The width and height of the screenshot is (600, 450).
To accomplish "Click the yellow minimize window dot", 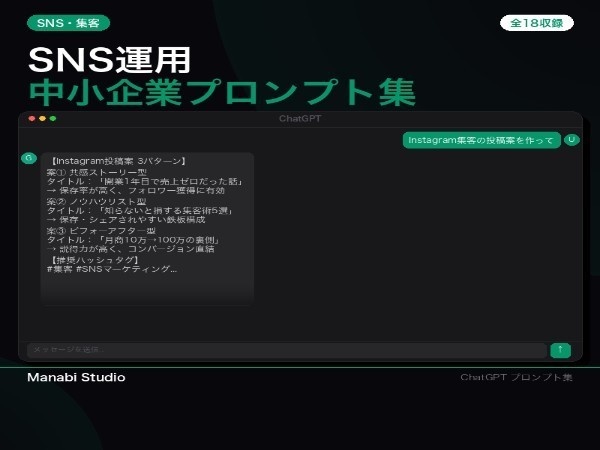I will 42,119.
